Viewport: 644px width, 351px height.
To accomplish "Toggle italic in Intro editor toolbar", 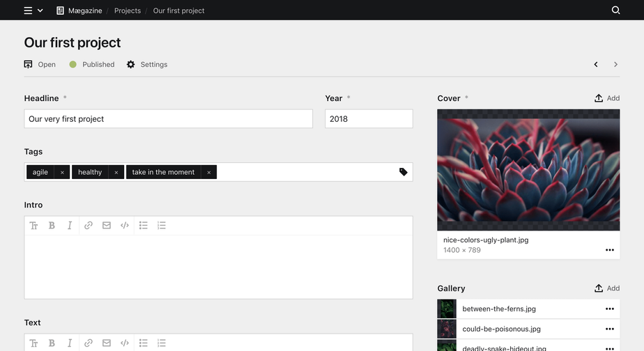I will click(x=70, y=226).
